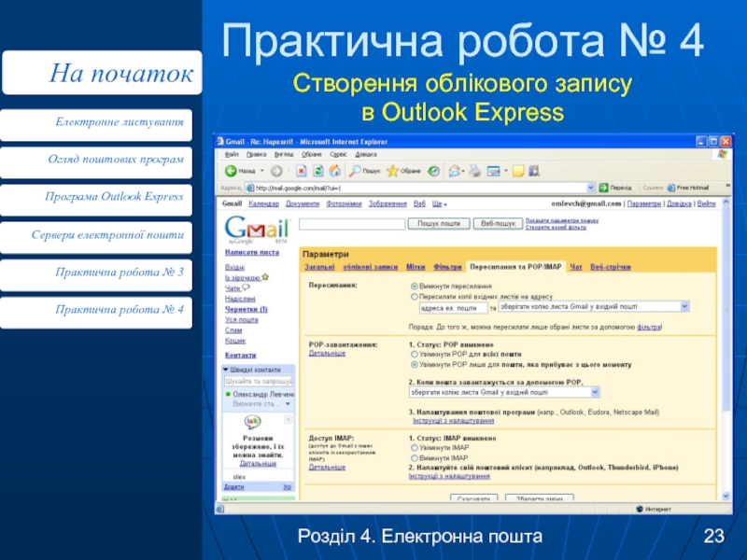Open the Сервіс menu

[338, 154]
